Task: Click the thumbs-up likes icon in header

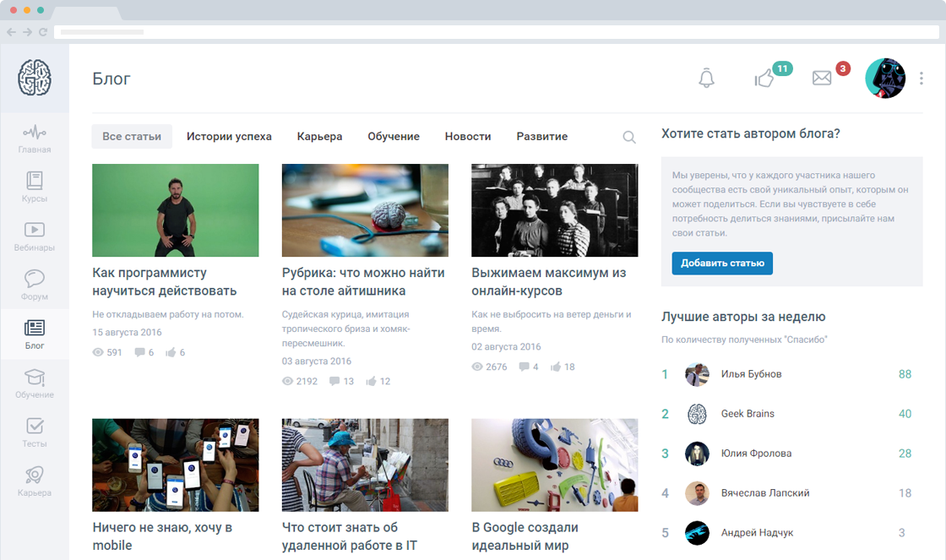Action: pos(764,79)
